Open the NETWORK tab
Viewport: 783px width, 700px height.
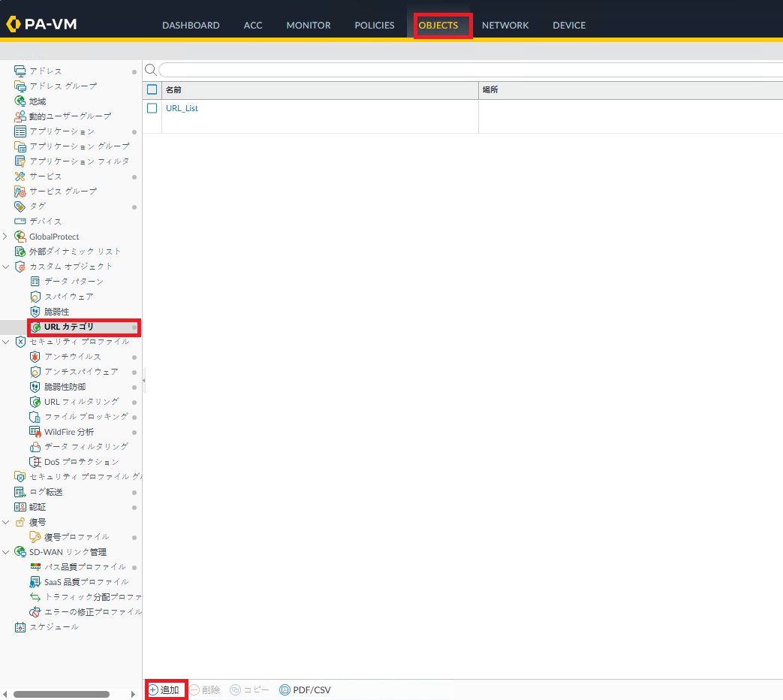click(504, 26)
